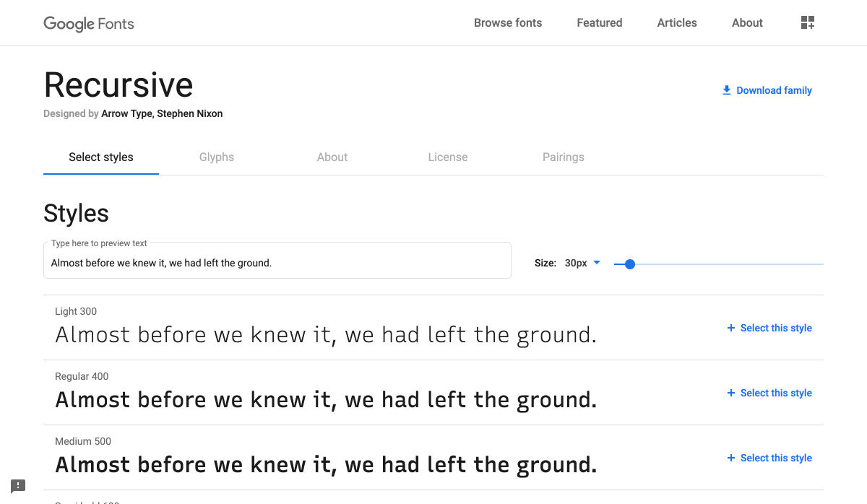The width and height of the screenshot is (867, 504).
Task: Go to Browse fonts in navigation
Action: tap(508, 22)
